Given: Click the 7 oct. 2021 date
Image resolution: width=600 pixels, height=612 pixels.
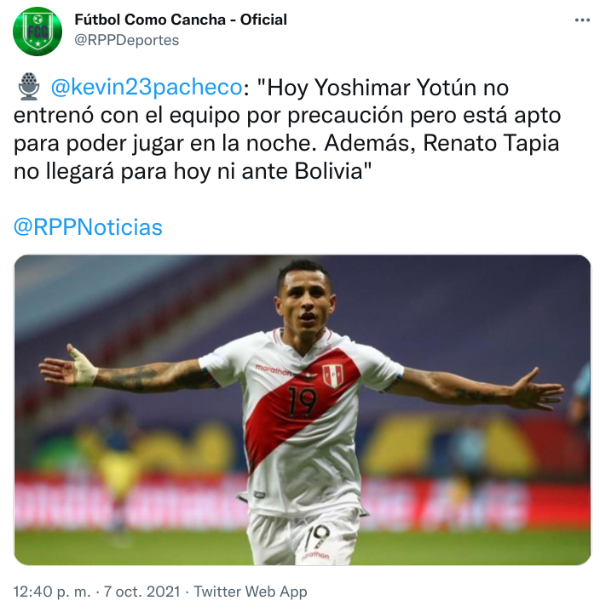Looking at the screenshot, I should [x=142, y=592].
